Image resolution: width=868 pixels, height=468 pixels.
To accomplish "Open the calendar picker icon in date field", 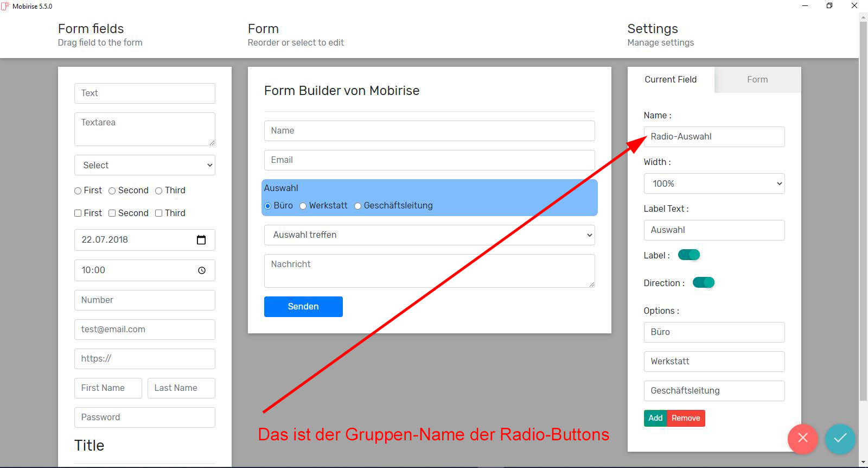I will (x=201, y=240).
